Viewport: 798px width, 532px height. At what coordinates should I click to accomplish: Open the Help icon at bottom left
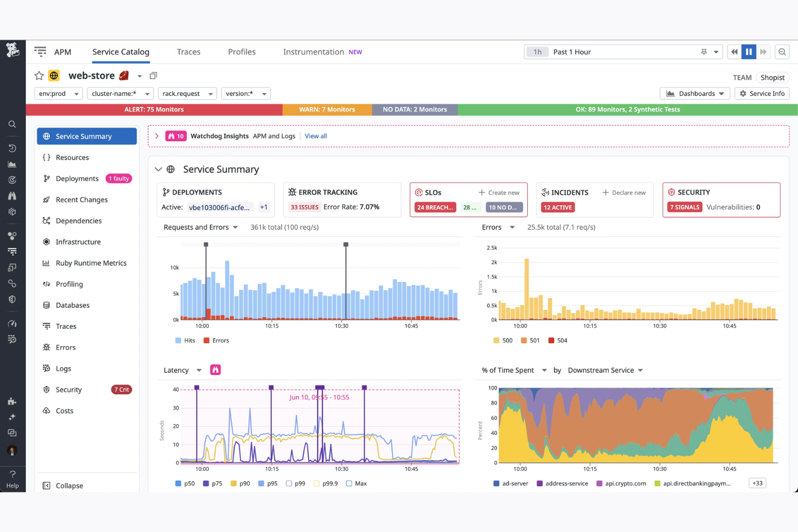tap(12, 475)
